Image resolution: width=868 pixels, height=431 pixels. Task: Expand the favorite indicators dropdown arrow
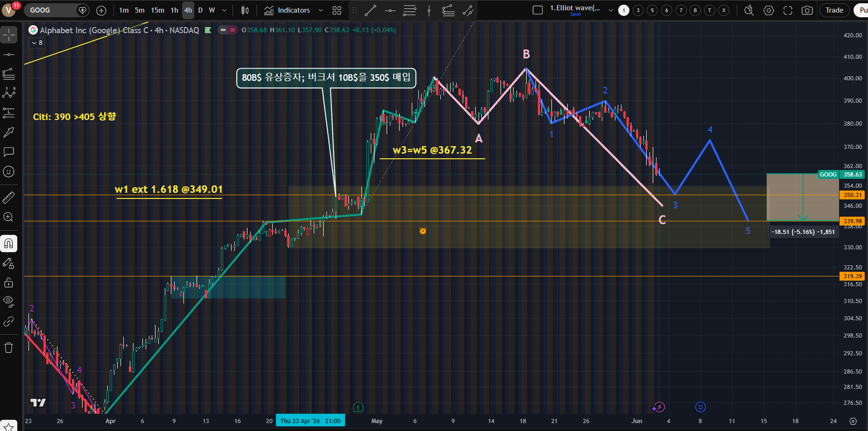click(321, 10)
